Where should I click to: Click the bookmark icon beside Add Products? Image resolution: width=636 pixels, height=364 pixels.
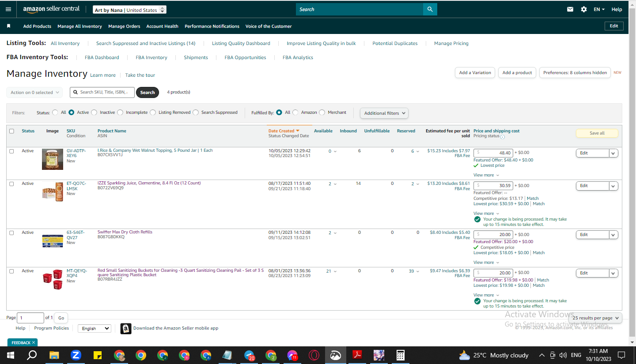(8, 26)
